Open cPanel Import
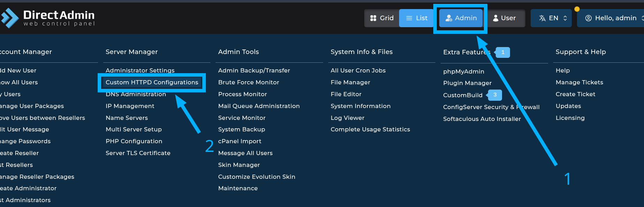Screen dimensions: 644x207 (x=240, y=141)
